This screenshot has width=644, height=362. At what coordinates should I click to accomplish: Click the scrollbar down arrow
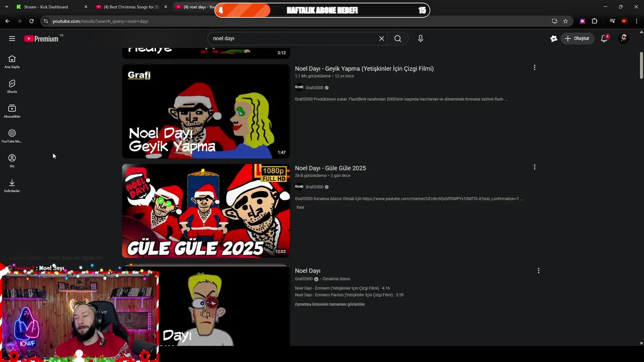[641, 343]
